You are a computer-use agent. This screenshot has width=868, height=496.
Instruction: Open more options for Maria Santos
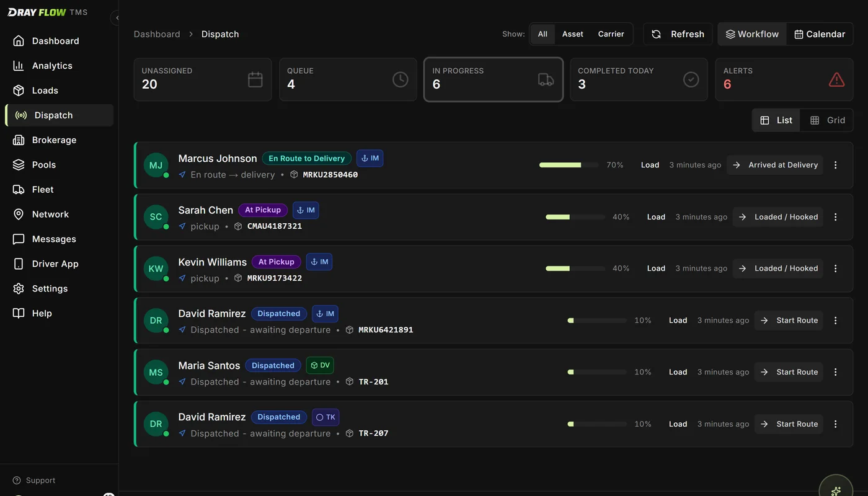(x=836, y=372)
